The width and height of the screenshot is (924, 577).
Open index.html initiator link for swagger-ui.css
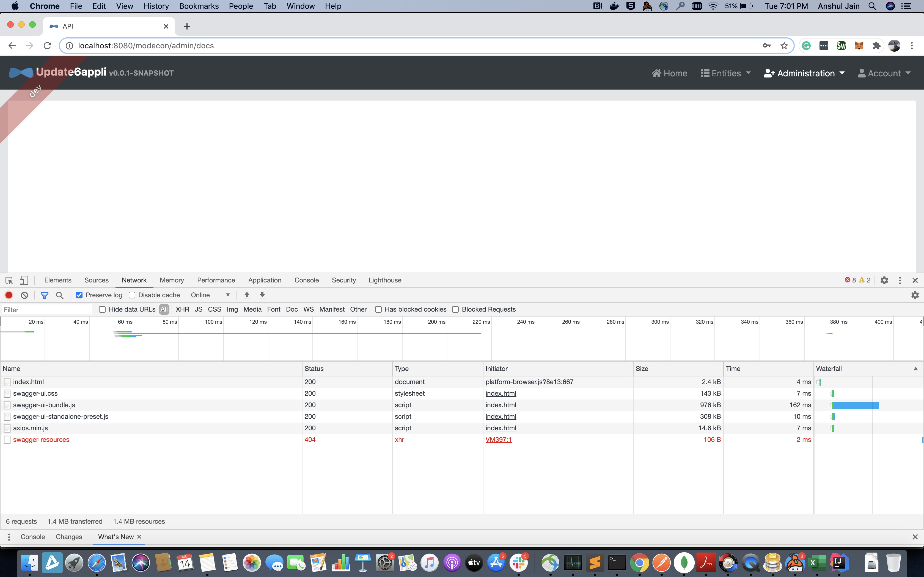tap(501, 393)
